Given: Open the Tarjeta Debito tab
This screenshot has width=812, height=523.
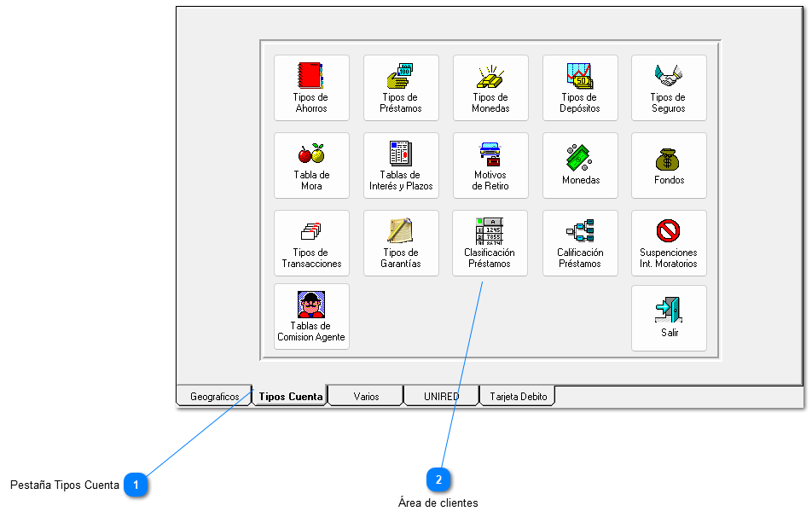Looking at the screenshot, I should coord(518,397).
